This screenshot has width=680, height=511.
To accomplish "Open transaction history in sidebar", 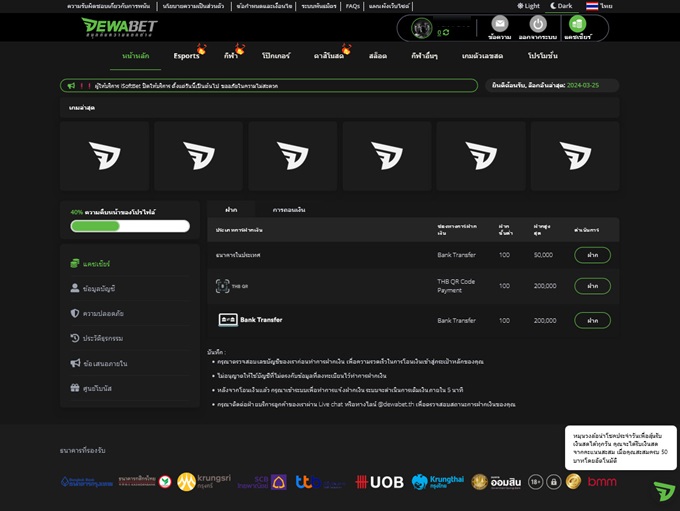I will pos(102,338).
